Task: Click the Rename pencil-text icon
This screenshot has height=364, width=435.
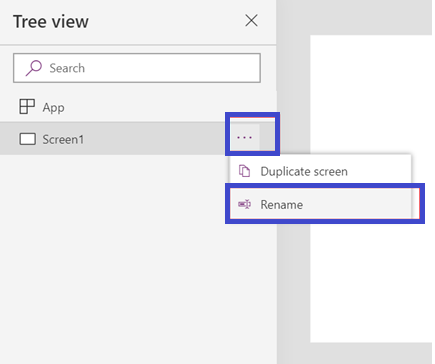Action: click(x=244, y=204)
